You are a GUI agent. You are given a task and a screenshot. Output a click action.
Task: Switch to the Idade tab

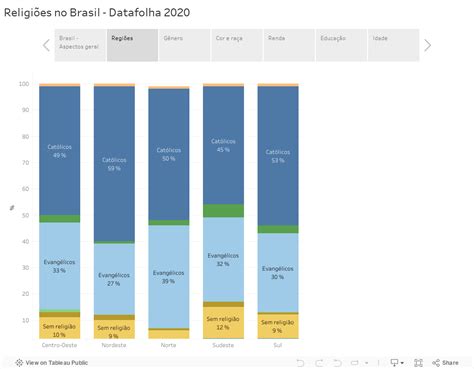tap(394, 45)
